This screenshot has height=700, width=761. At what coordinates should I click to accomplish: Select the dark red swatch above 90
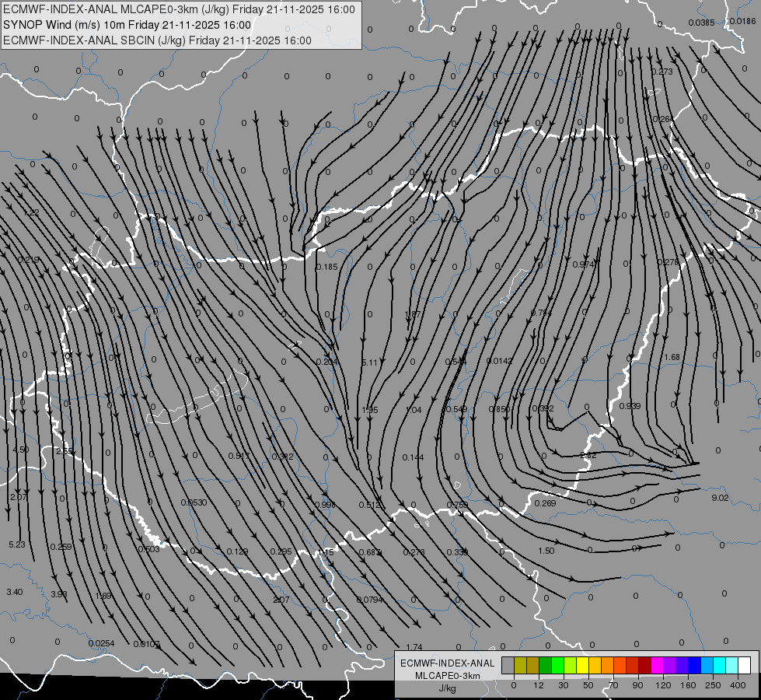[x=644, y=665]
